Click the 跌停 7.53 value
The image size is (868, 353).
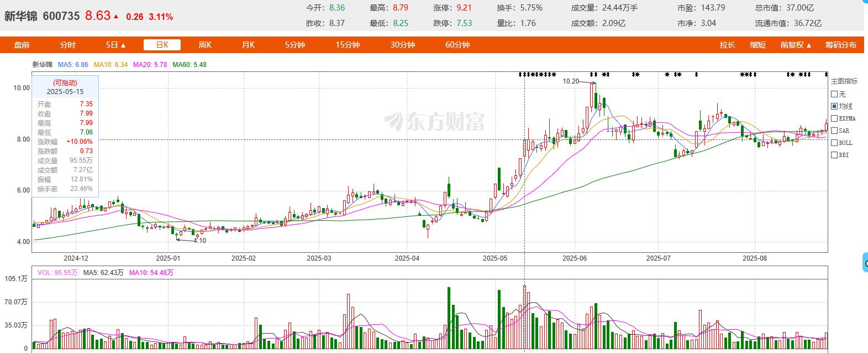[x=464, y=23]
